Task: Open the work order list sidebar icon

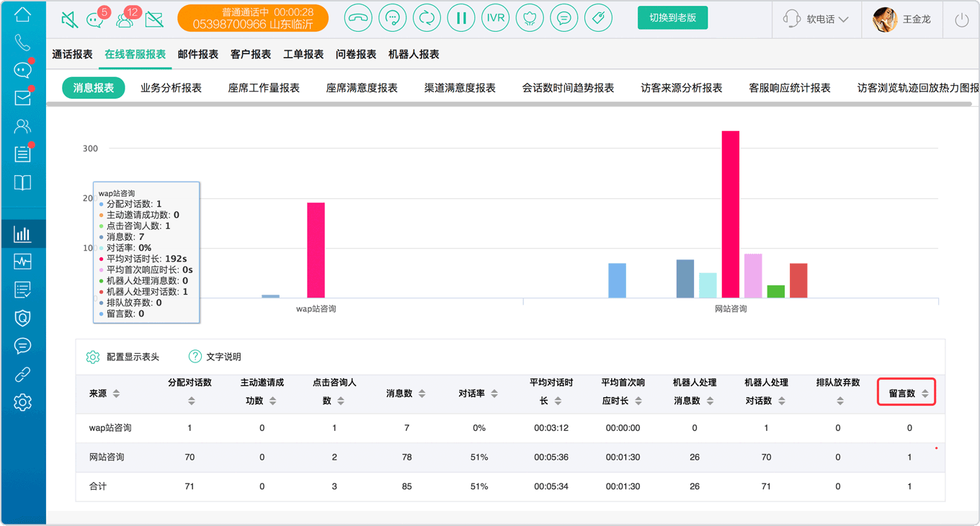Action: click(22, 154)
